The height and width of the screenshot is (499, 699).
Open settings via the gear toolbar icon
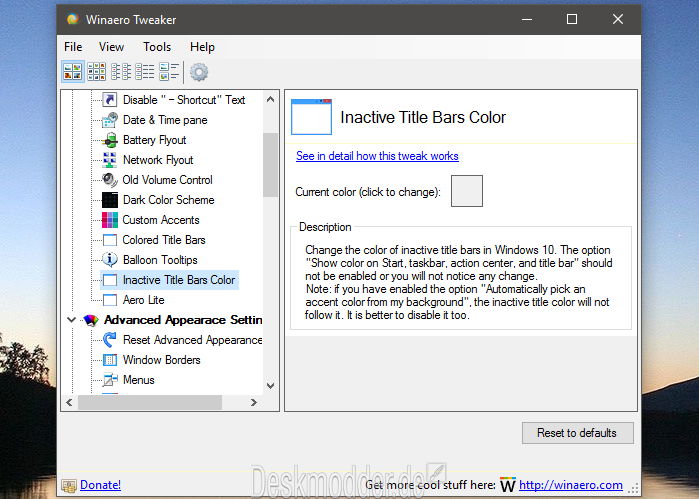click(199, 72)
